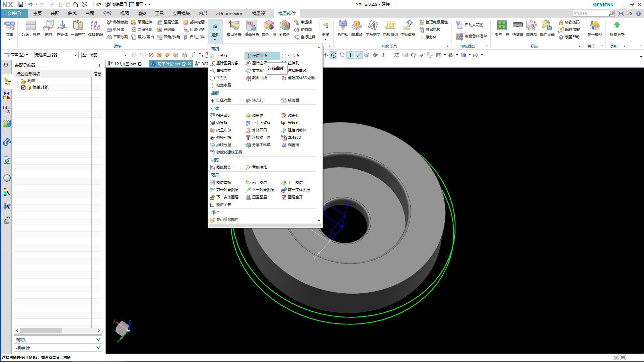Expand the 电极工具 group options arrow

(x=447, y=46)
